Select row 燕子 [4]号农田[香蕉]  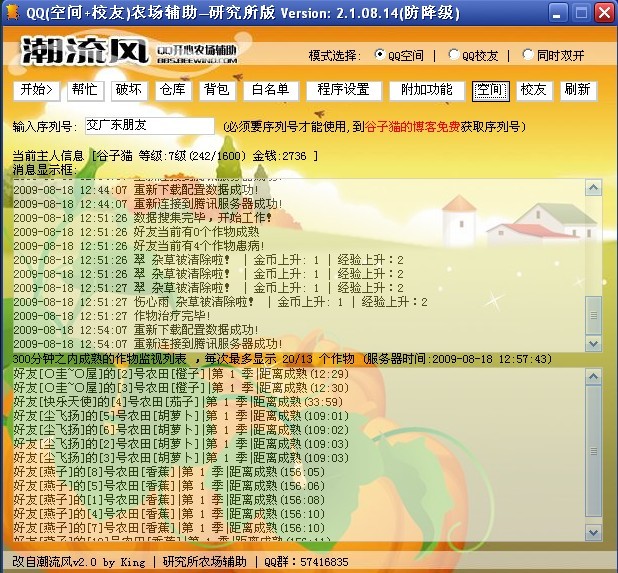(x=169, y=514)
